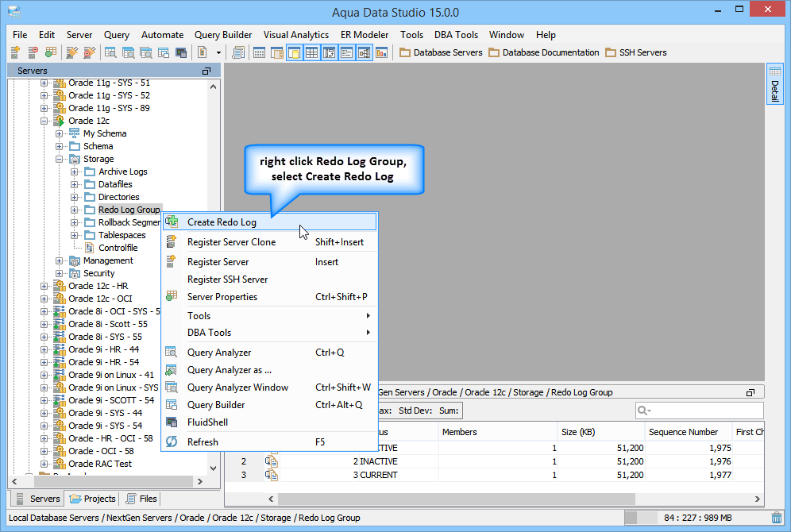791x532 pixels.
Task: Click the Size (KB) column header
Action: [x=601, y=432]
